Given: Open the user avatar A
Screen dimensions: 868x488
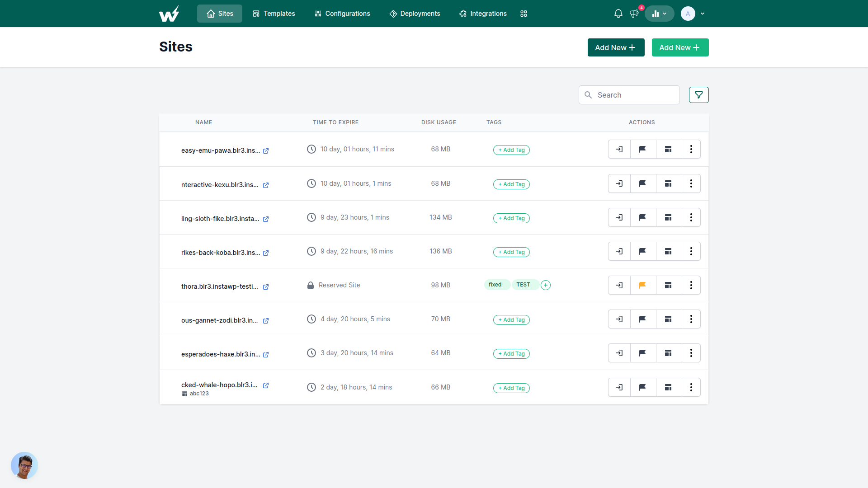Looking at the screenshot, I should [688, 14].
